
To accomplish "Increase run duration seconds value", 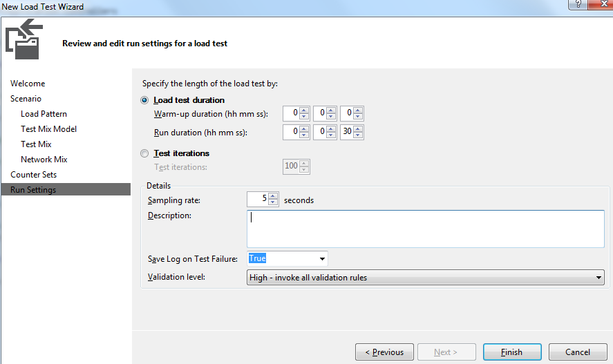I will click(x=359, y=128).
